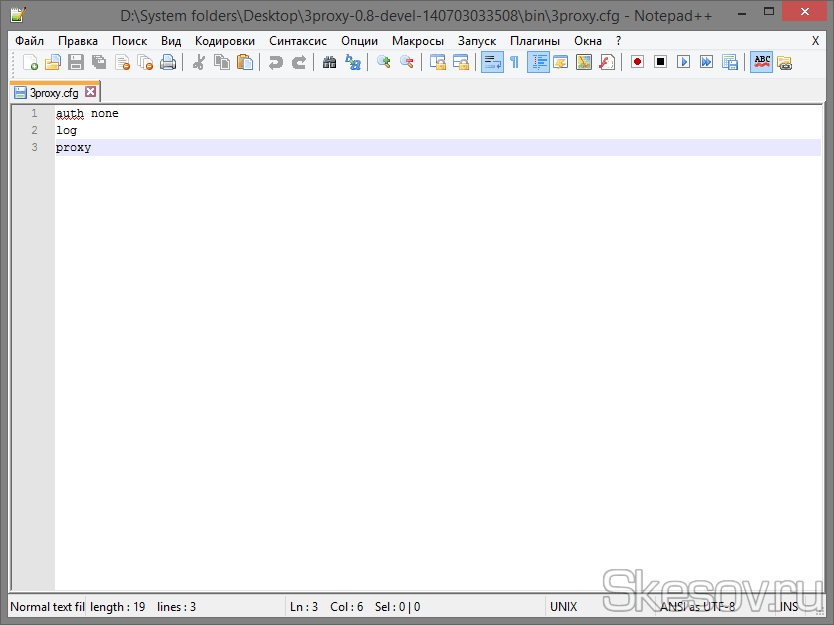Click the Undo arrow icon
The width and height of the screenshot is (834, 625).
coord(275,62)
